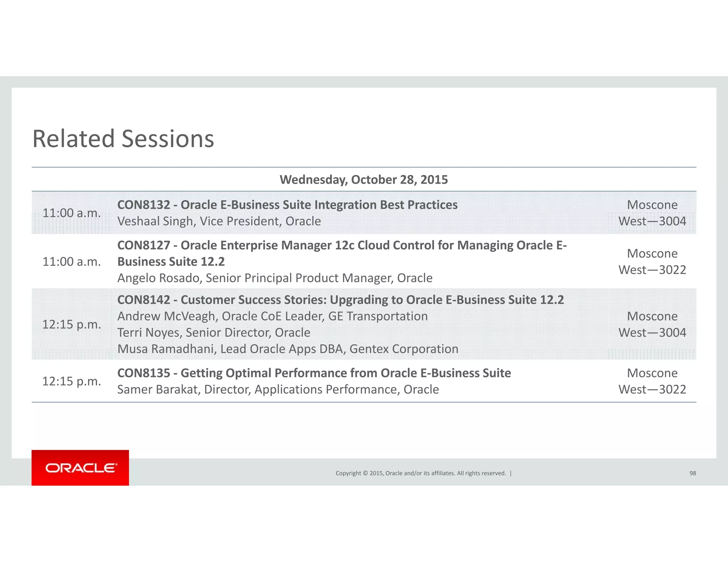Click the 12:15 p.m. time for CON8142
This screenshot has width=728, height=562.
pos(72,324)
